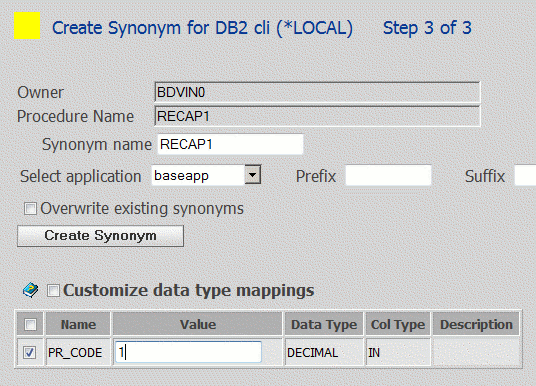Uncheck the PR_CODE row checkbox
This screenshot has height=386, width=536.
point(29,352)
